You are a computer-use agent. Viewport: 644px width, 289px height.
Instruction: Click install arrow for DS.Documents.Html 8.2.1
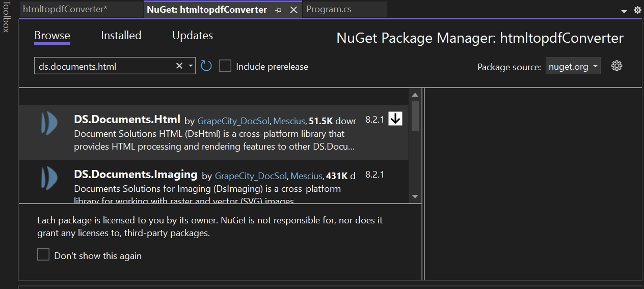tap(395, 119)
